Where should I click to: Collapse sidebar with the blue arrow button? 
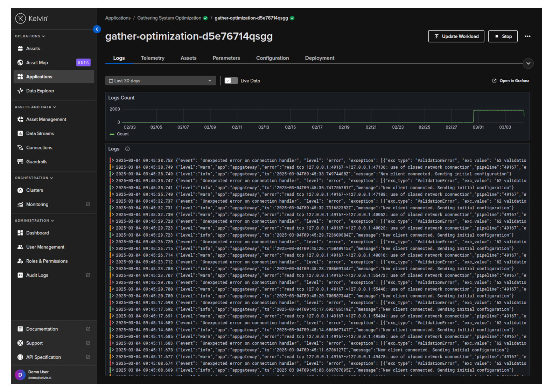point(97,29)
